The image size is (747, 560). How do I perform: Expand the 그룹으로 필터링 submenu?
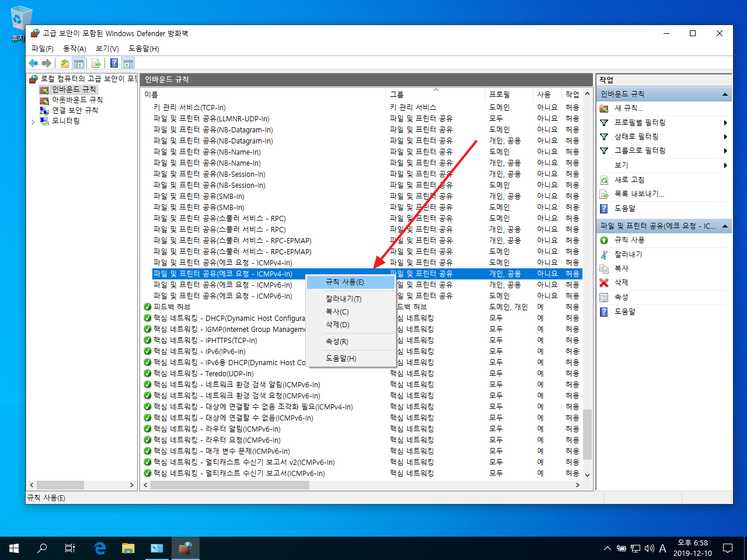pos(725,150)
